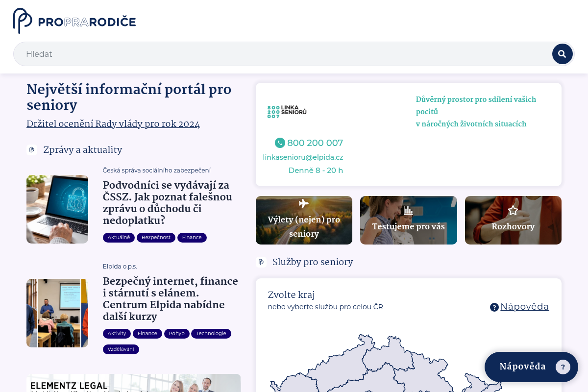Screen dimensions: 588x392
Task: Click Elpida o.p.s. source label
Action: [x=120, y=267]
